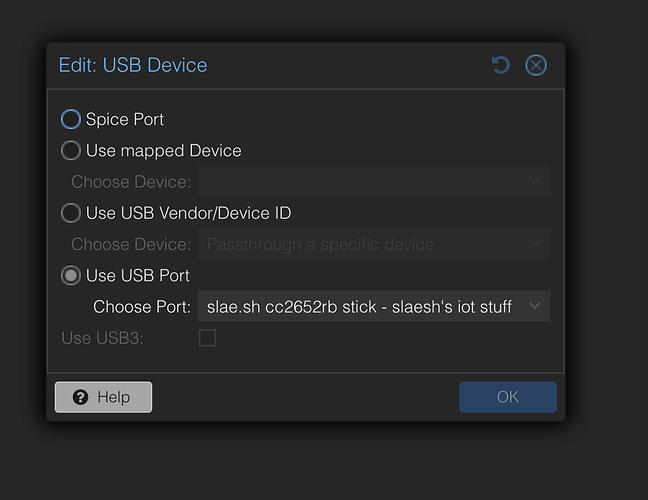Enable the Use USB3 checkbox
648x500 pixels.
tap(207, 338)
